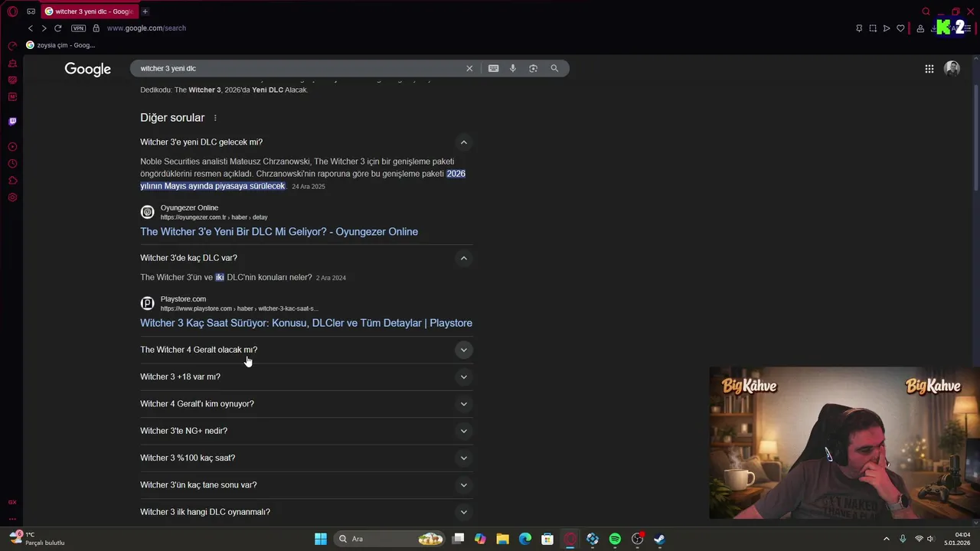The height and width of the screenshot is (551, 980).
Task: Take a snapshot with the capture icon
Action: tap(873, 28)
